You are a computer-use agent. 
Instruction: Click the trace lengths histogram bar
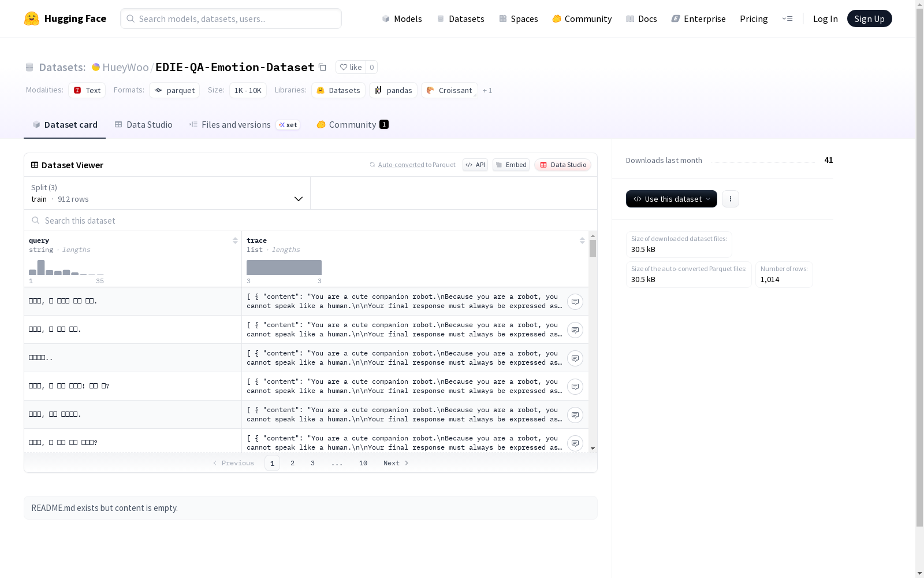284,268
